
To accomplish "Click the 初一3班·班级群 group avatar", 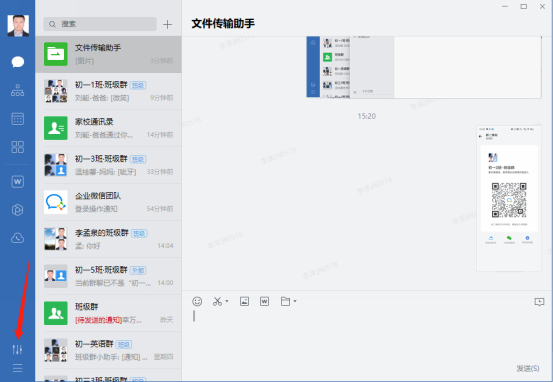I will pos(56,165).
